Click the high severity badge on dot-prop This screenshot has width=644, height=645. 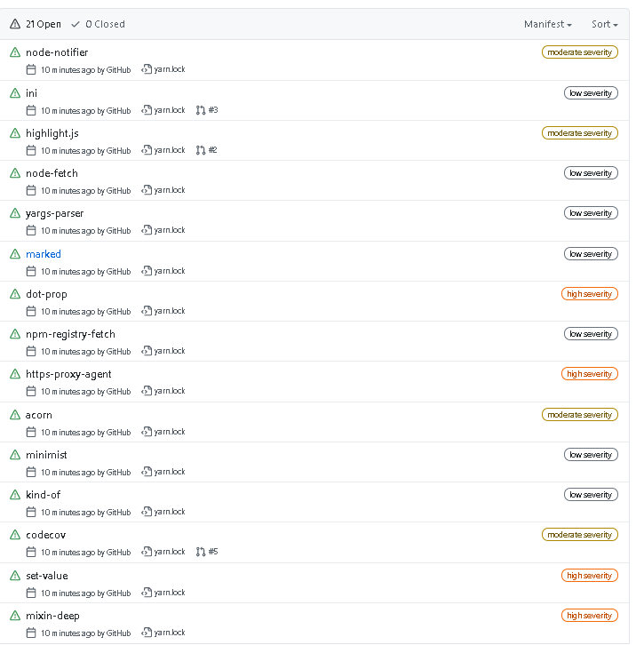[590, 294]
